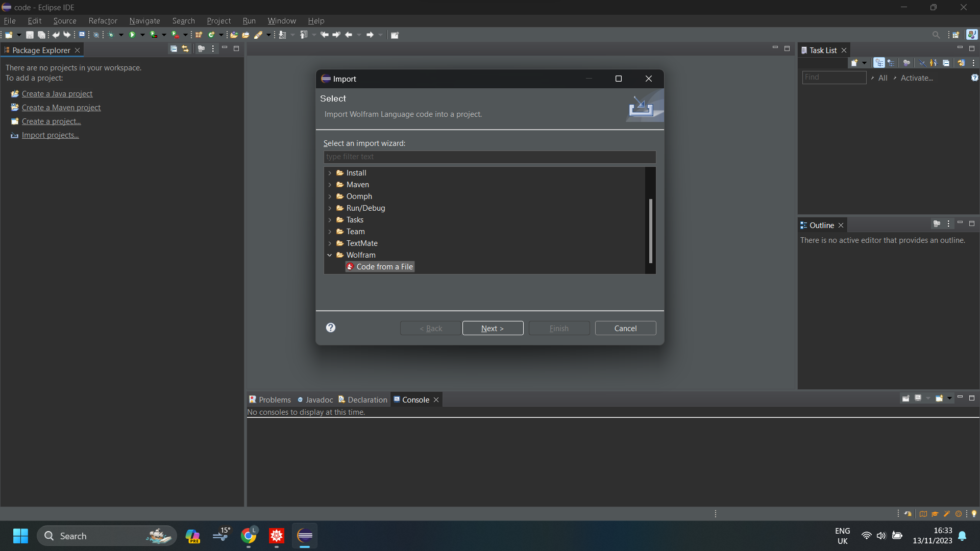980x551 pixels.
Task: Click the New Java Package icon
Action: pyautogui.click(x=199, y=35)
